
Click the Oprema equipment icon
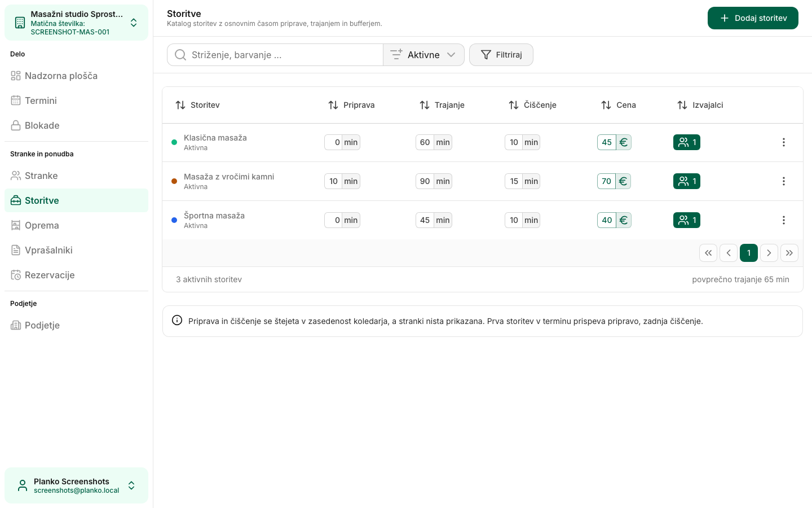16,225
